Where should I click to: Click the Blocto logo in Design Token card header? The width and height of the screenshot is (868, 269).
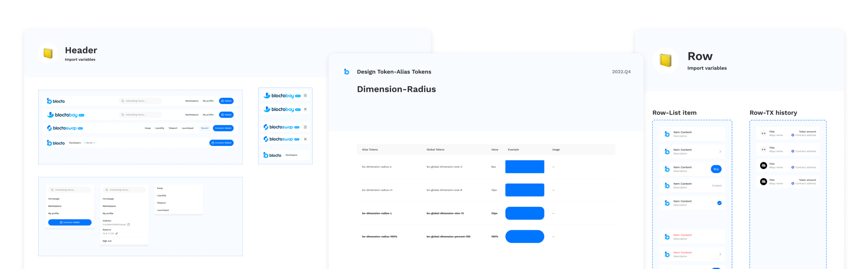[346, 72]
